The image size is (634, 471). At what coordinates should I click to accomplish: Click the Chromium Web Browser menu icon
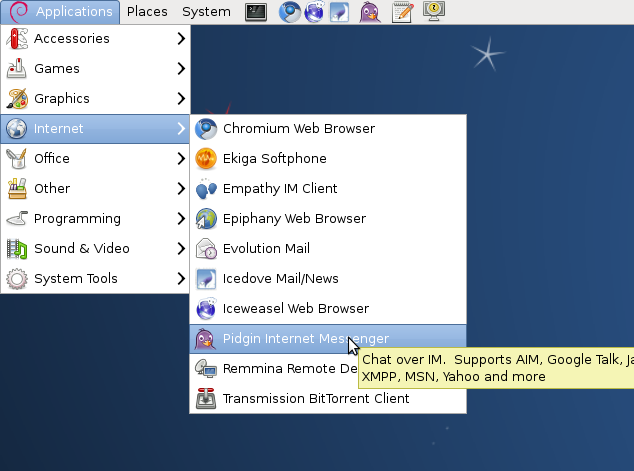[x=206, y=129]
